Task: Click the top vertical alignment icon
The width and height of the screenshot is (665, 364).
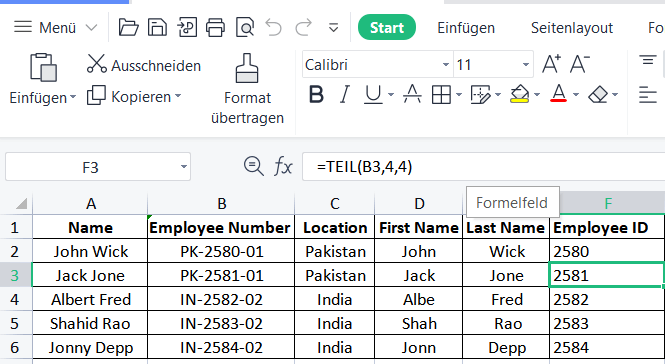Action: (648, 61)
